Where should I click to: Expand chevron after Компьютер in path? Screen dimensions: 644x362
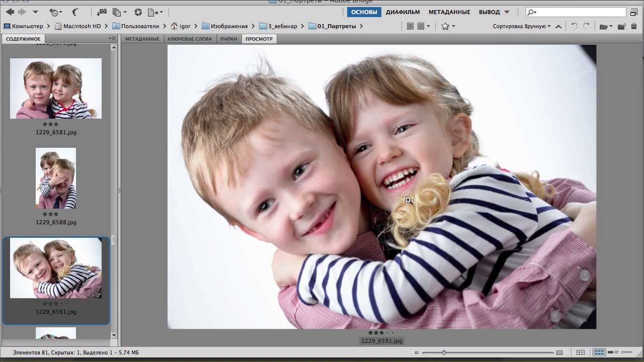[x=48, y=26]
